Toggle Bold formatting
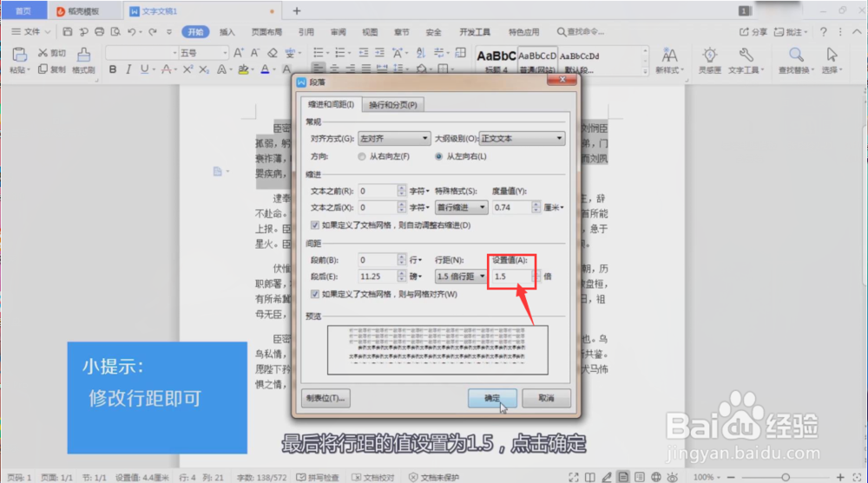This screenshot has width=868, height=483. (113, 69)
